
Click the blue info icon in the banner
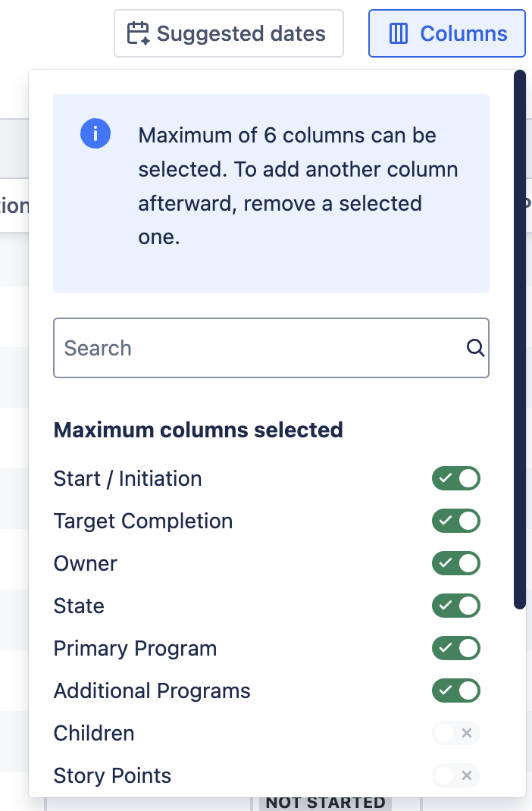(x=95, y=134)
